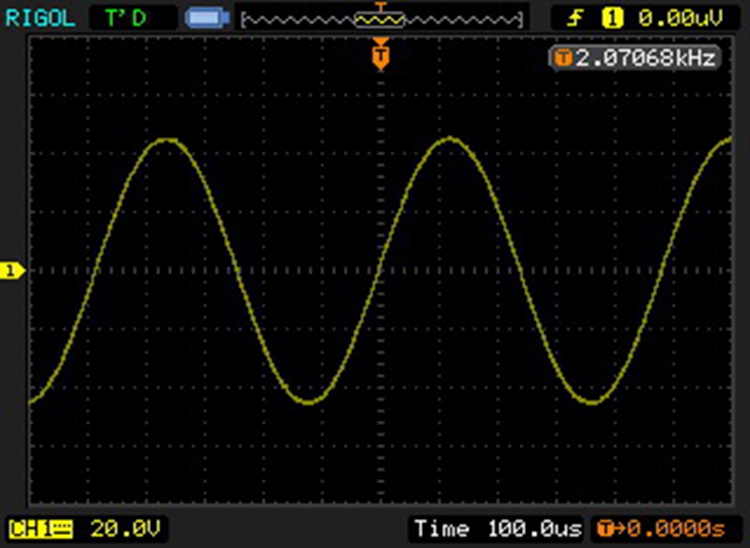Click the orange T trigger marker above grid

pos(380,55)
